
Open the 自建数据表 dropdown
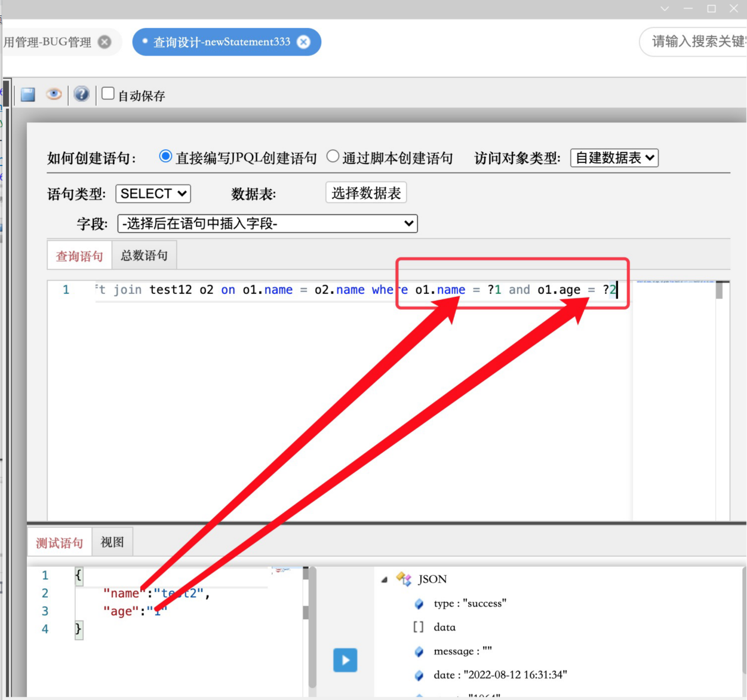[614, 158]
